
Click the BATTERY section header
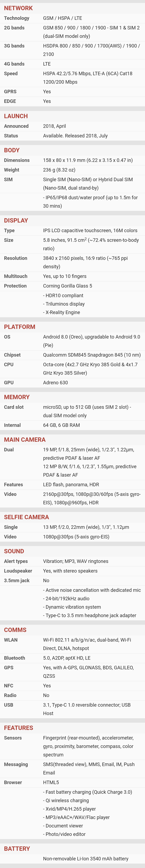(17, 848)
